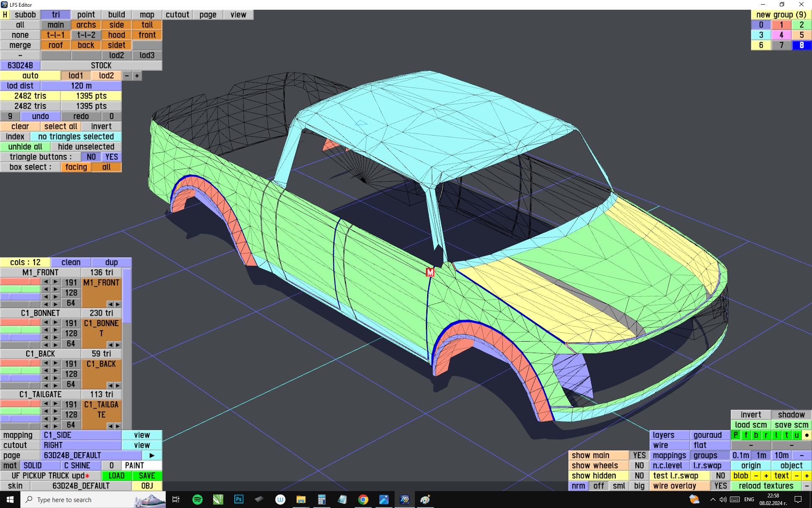The width and height of the screenshot is (812, 508).
Task: Open the cutout tab
Action: point(177,15)
